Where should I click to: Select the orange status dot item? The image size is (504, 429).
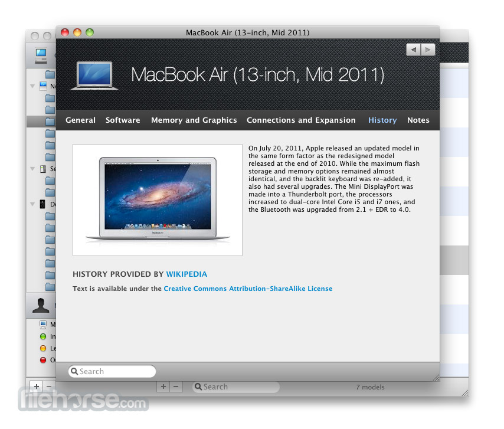coord(43,348)
